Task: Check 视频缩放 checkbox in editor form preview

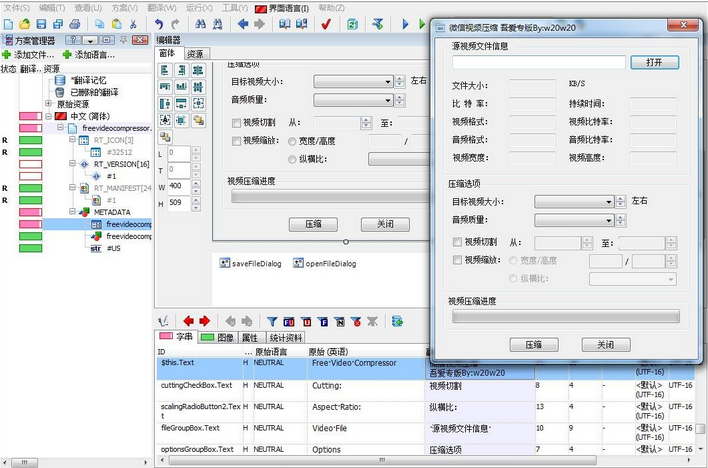Action: pyautogui.click(x=236, y=141)
